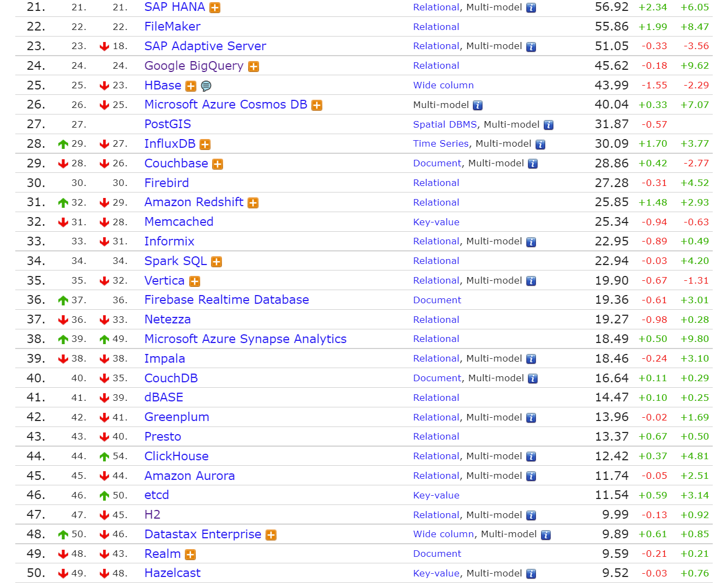Click the multi-model info icon for ClickHouse
Image resolution: width=728 pixels, height=583 pixels.
click(x=531, y=456)
